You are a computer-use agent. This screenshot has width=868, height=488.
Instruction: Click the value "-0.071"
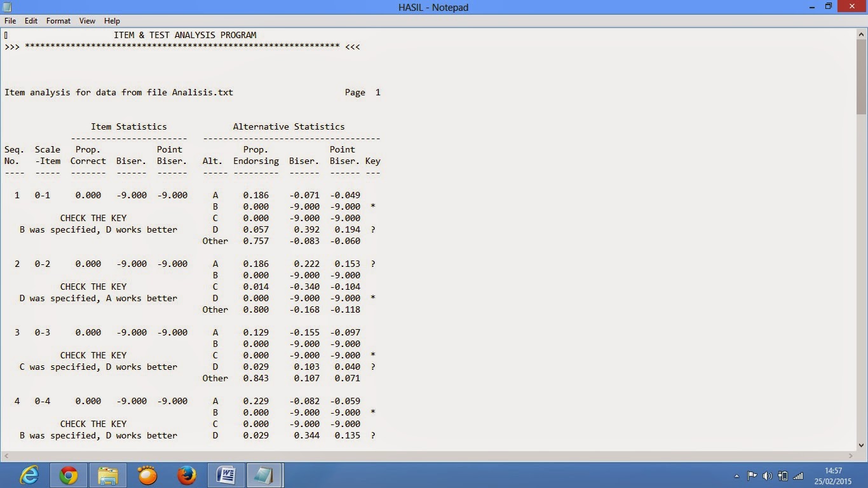(x=304, y=195)
